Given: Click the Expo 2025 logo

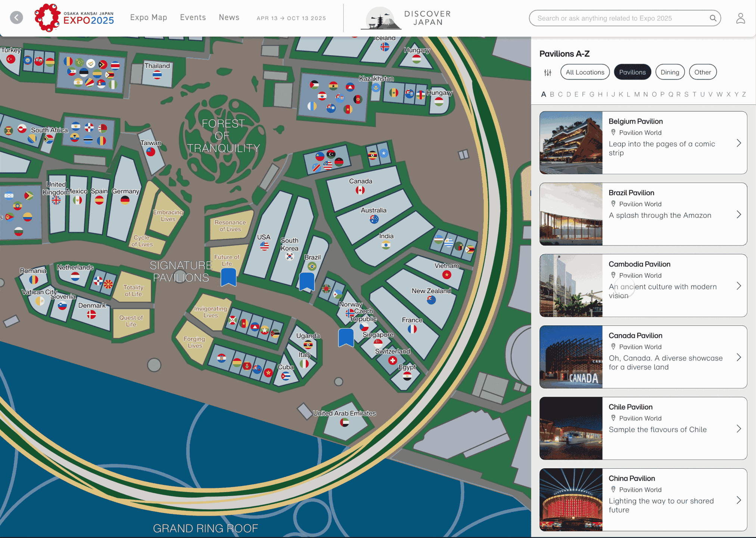Looking at the screenshot, I should (x=74, y=18).
